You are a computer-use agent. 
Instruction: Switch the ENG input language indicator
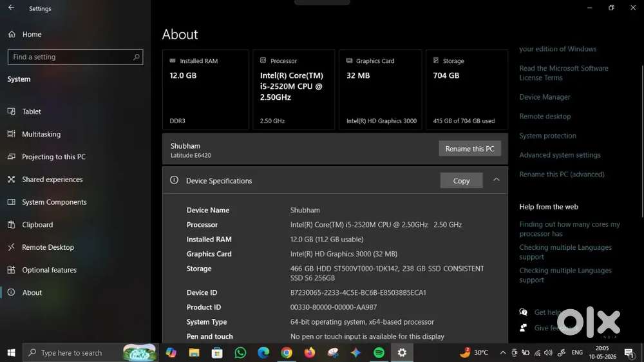point(577,352)
